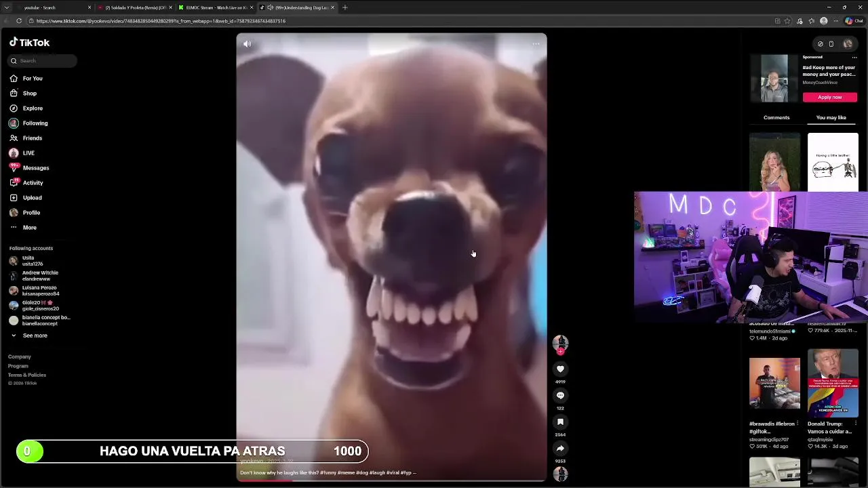The height and width of the screenshot is (488, 868).
Task: Go to my Profile page
Action: [x=24, y=213]
